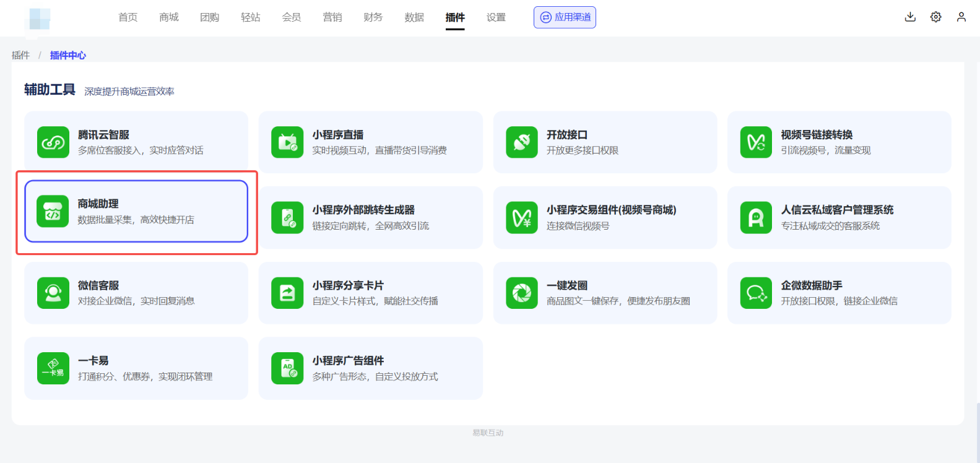This screenshot has height=463, width=980.
Task: Open the 小程序直播 live stream icon
Action: pyautogui.click(x=287, y=142)
